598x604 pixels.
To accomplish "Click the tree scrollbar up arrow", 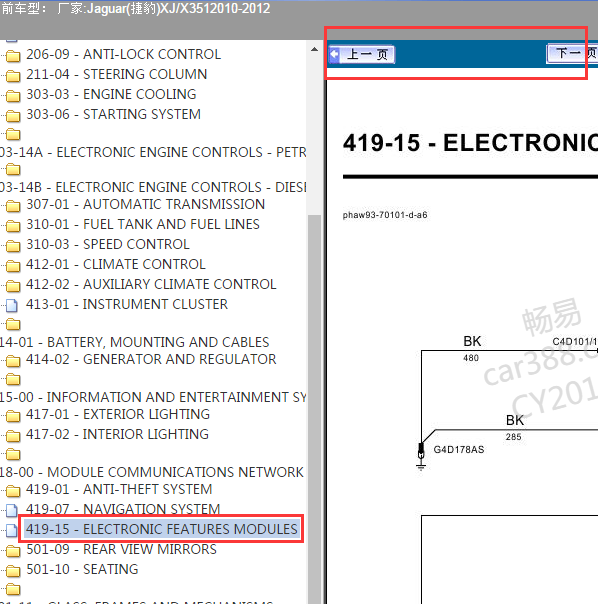I will tap(314, 50).
